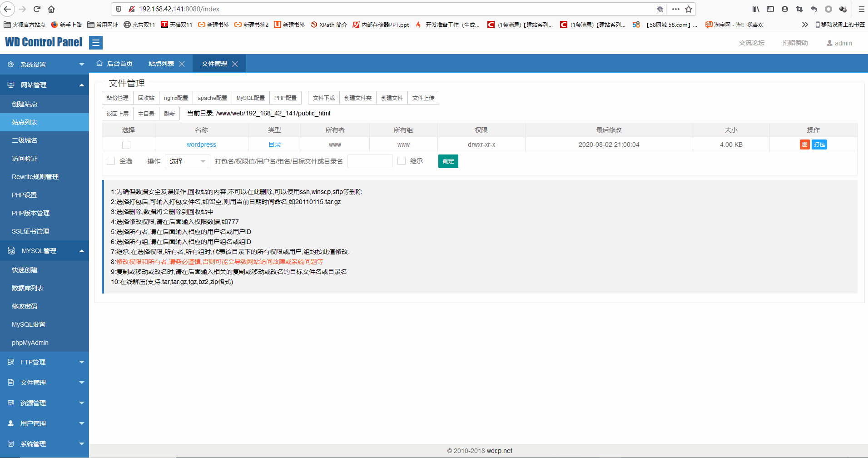Click the FTP management sidebar icon

click(x=11, y=362)
